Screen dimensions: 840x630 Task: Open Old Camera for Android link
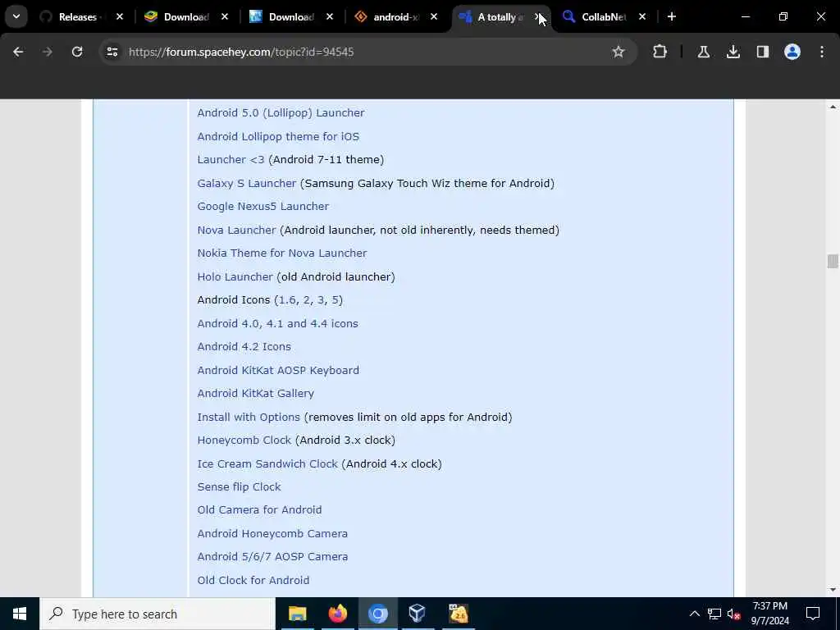pos(259,510)
